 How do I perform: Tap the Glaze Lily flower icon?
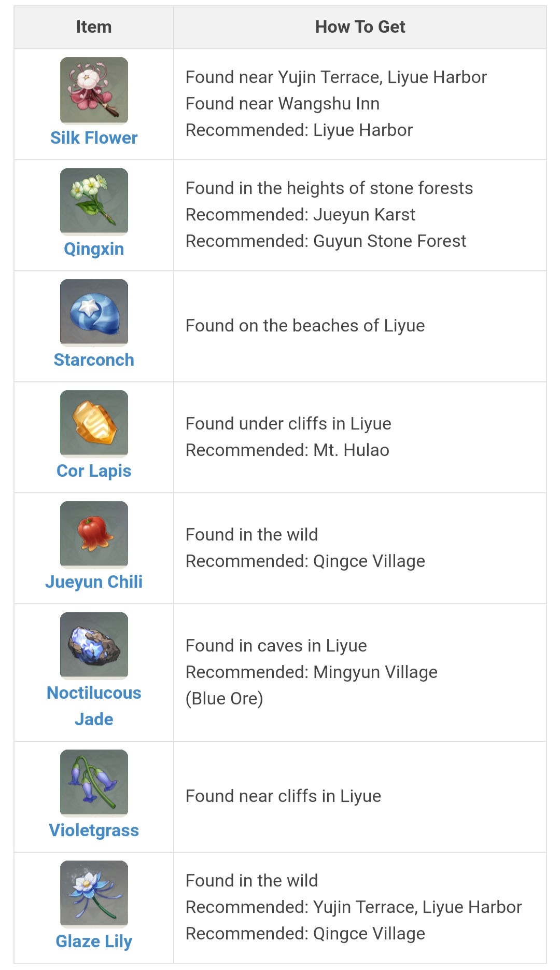click(x=94, y=894)
